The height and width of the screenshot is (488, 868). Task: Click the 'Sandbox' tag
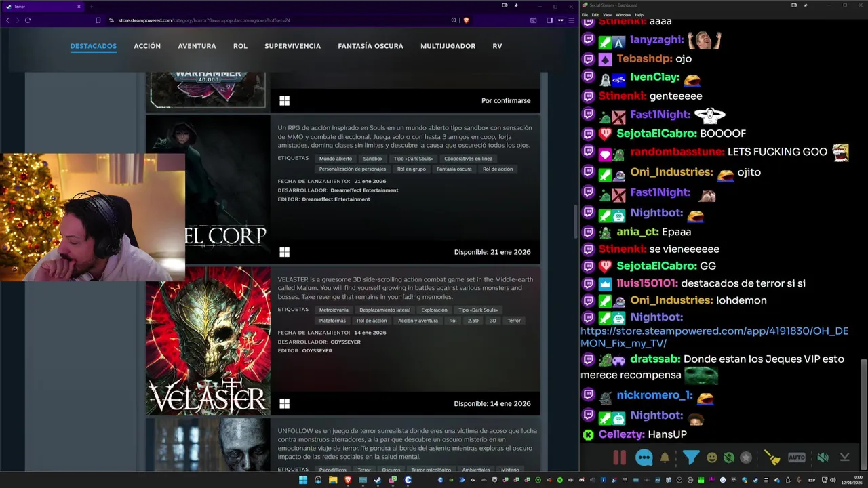pos(372,159)
